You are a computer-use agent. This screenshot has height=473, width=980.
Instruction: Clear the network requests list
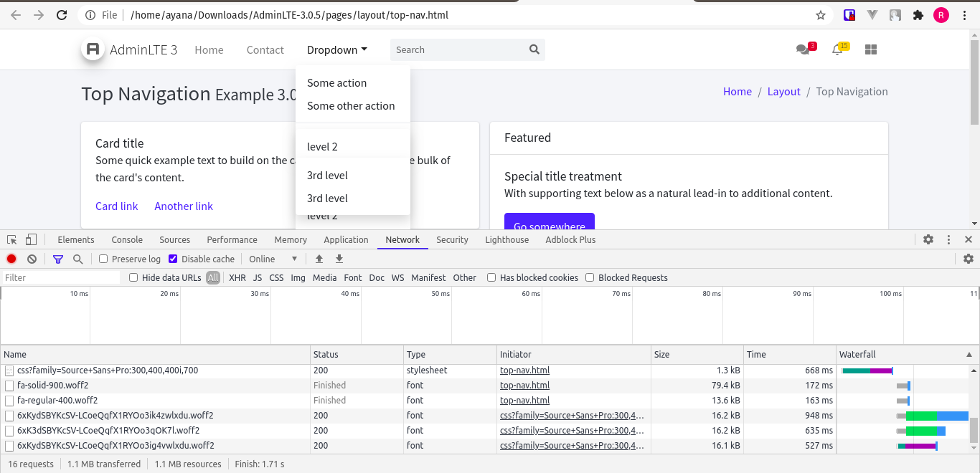point(32,259)
